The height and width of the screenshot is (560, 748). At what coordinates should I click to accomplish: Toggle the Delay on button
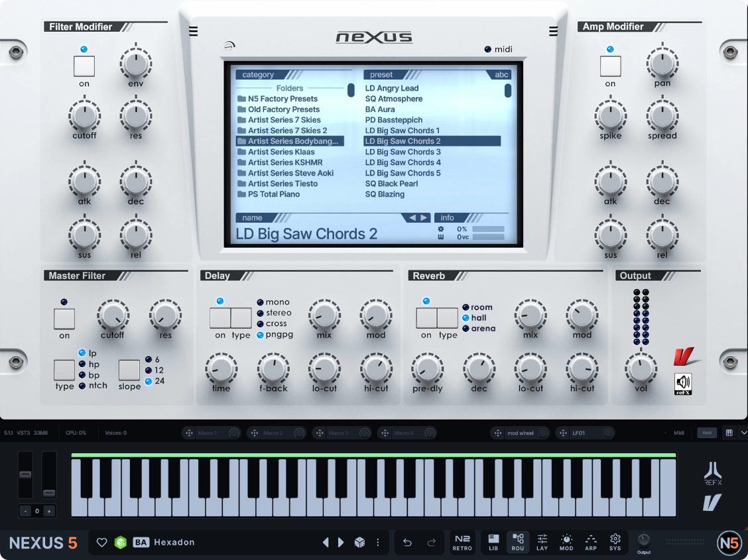tap(220, 318)
